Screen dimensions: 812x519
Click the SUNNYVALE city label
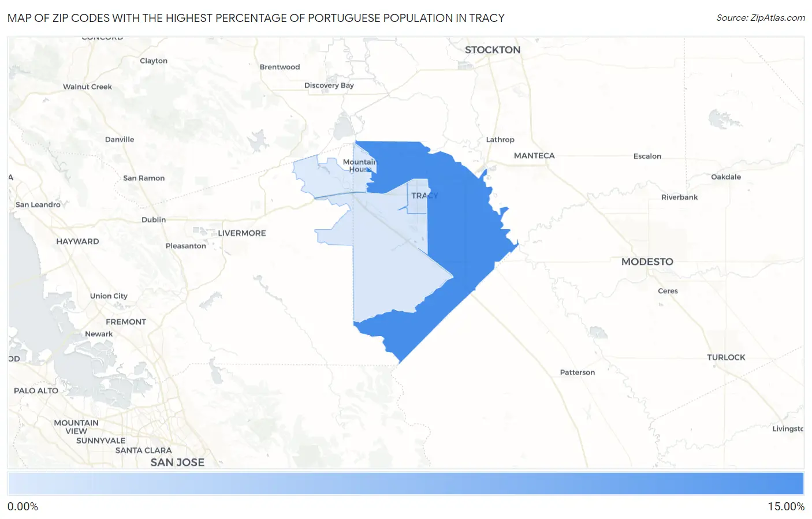(x=101, y=440)
